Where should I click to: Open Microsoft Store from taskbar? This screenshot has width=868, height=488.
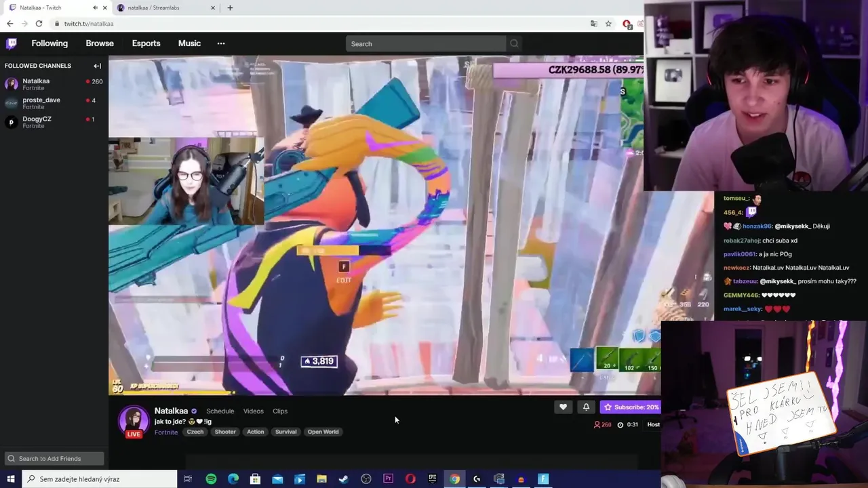click(255, 479)
